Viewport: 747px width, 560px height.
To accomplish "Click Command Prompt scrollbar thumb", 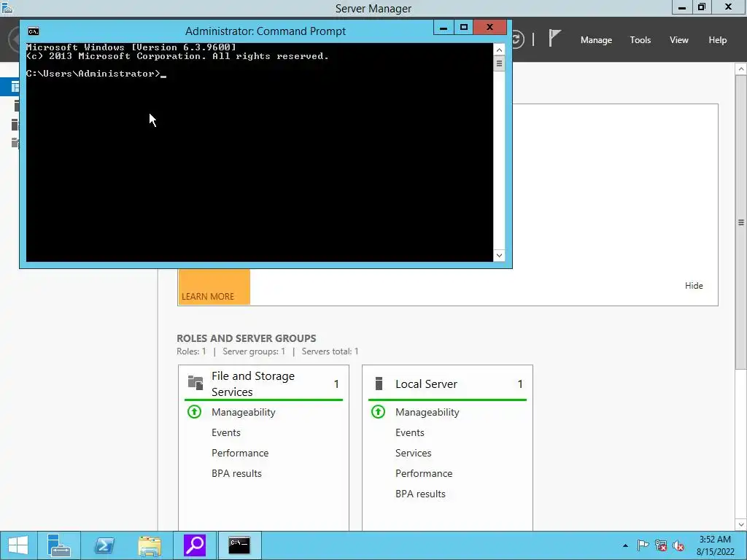I will click(499, 63).
